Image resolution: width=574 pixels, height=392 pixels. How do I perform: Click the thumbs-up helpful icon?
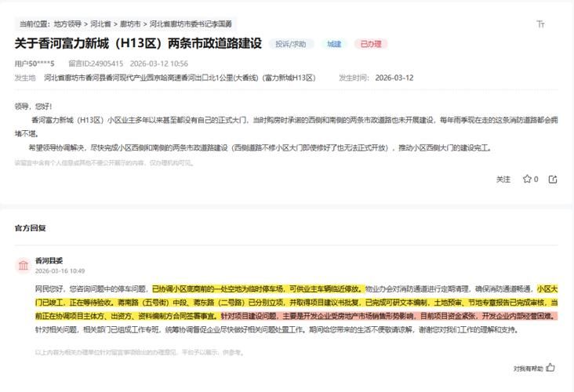coord(550,368)
